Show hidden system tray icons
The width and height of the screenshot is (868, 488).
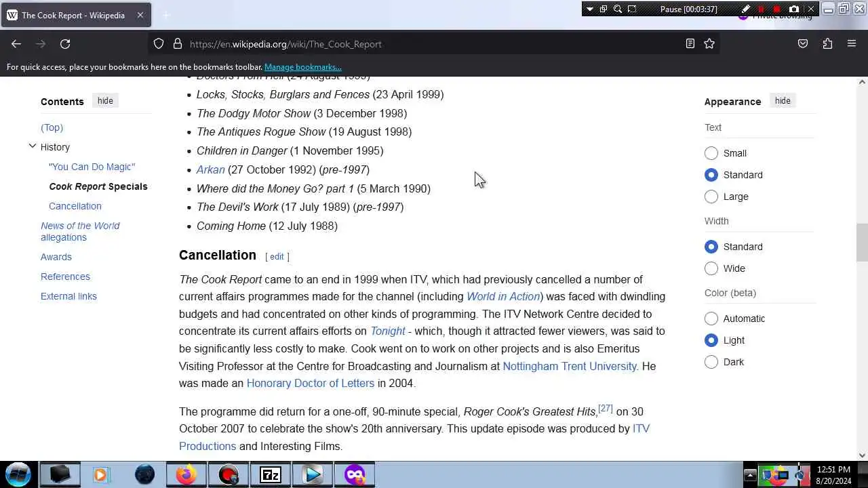pyautogui.click(x=750, y=474)
